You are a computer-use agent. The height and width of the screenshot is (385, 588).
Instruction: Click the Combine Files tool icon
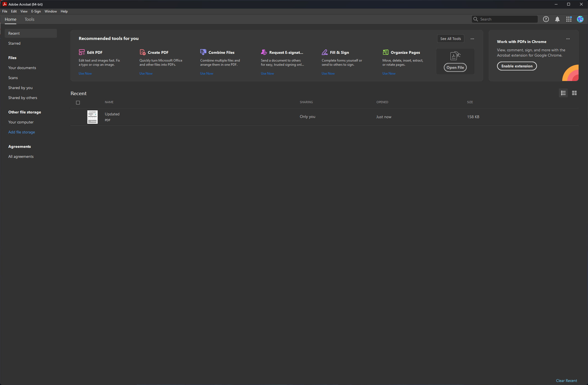pos(203,52)
